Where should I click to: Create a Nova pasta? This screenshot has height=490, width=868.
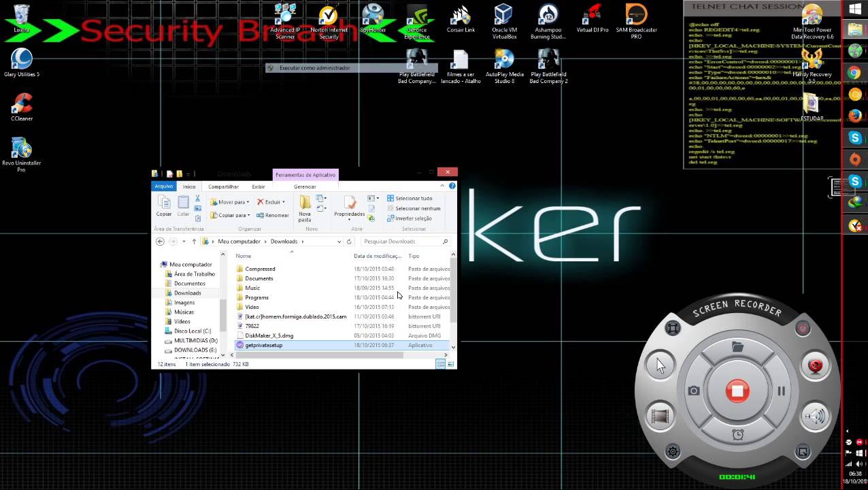coord(305,208)
